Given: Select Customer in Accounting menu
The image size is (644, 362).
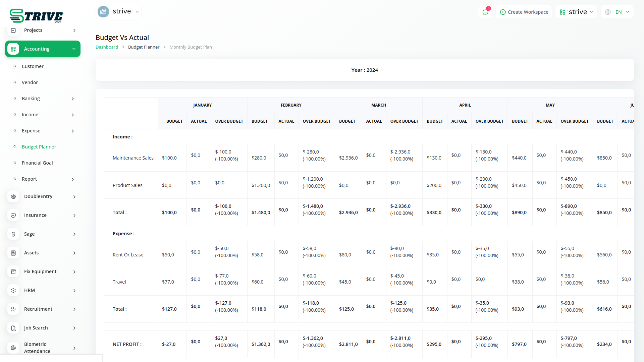Looking at the screenshot, I should 33,66.
